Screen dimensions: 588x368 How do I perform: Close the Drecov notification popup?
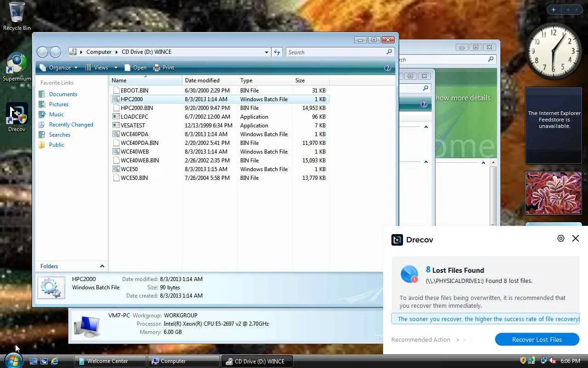point(576,238)
